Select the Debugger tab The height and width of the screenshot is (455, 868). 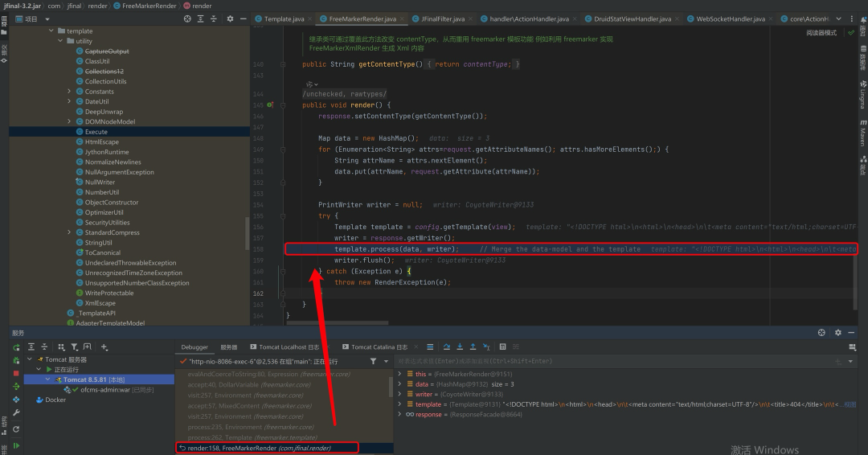pyautogui.click(x=194, y=347)
